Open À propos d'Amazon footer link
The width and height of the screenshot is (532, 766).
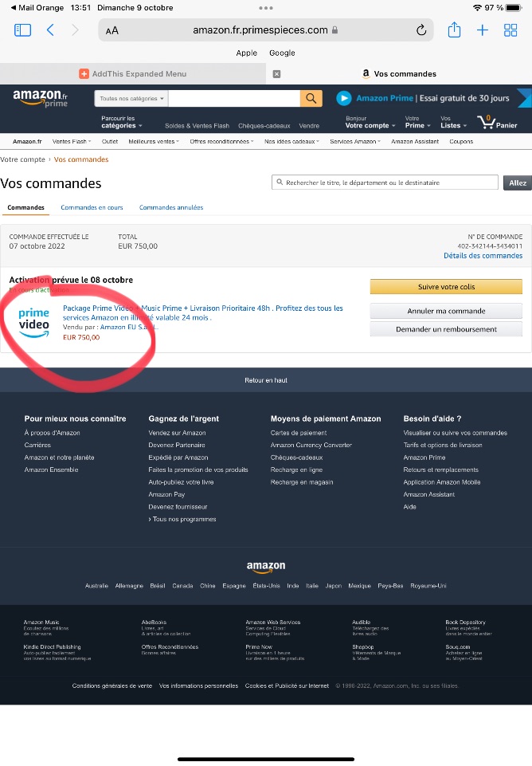53,433
